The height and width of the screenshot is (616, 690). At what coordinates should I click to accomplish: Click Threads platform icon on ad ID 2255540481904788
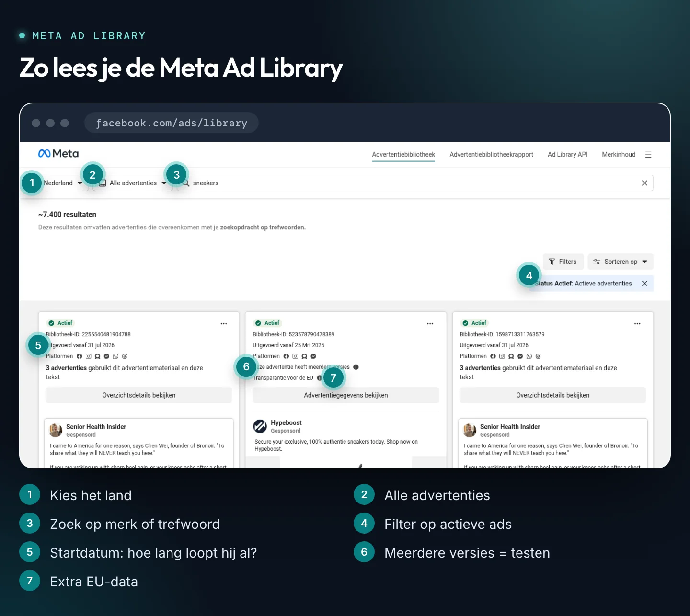125,356
